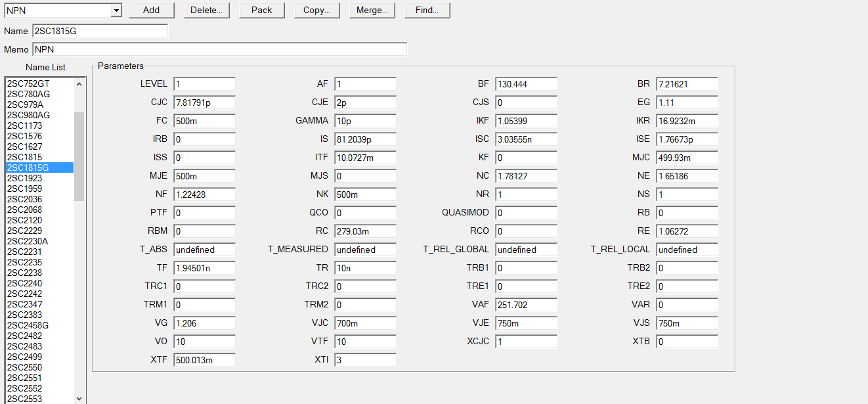Select highlighted 2SC1815G list entry
The height and width of the screenshot is (404, 868).
coord(39,168)
